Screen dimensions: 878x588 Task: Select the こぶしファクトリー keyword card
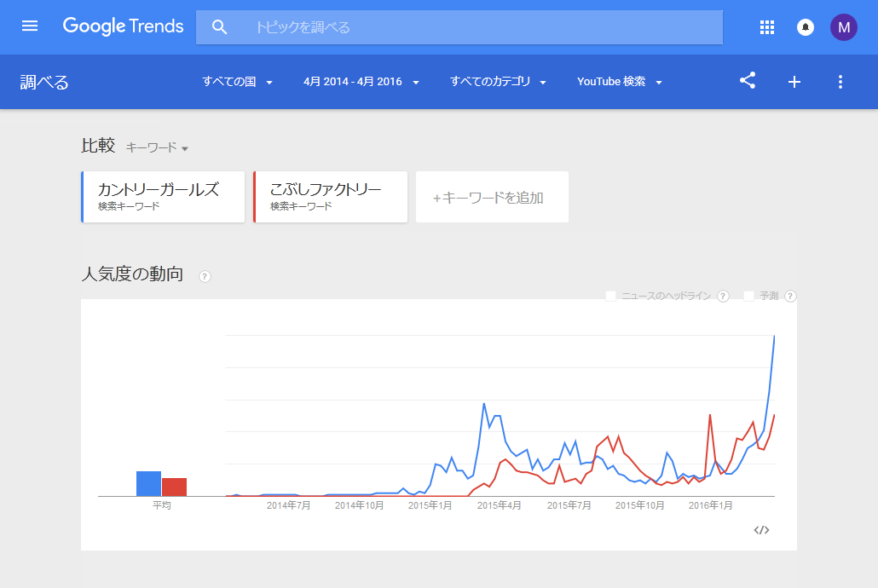[x=331, y=197]
